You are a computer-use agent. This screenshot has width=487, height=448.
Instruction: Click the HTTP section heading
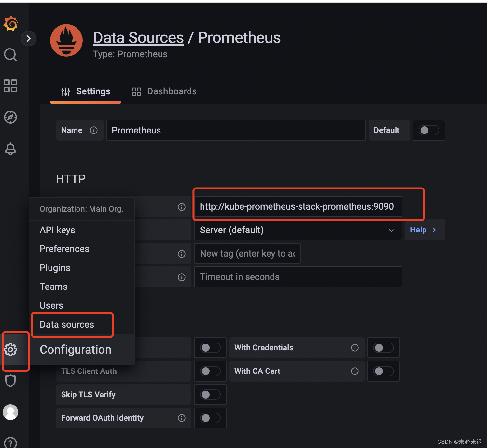71,179
